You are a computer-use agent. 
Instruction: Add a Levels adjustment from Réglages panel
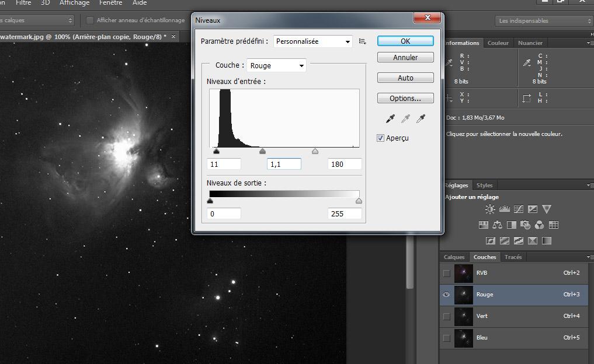(504, 209)
